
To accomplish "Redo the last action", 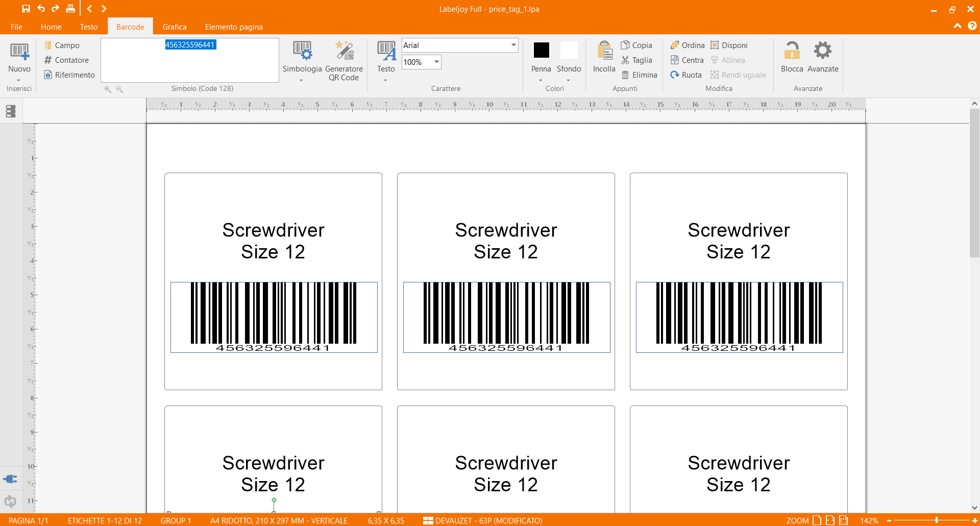I will pyautogui.click(x=55, y=9).
